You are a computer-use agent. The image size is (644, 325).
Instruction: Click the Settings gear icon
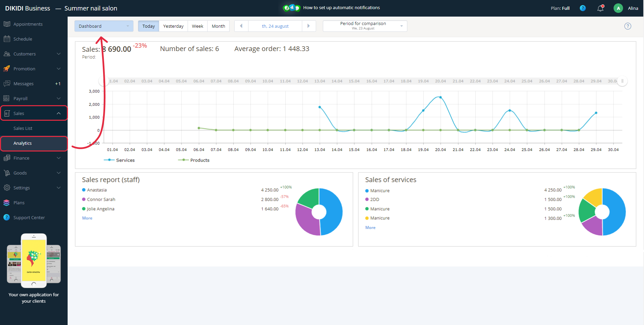tap(7, 188)
